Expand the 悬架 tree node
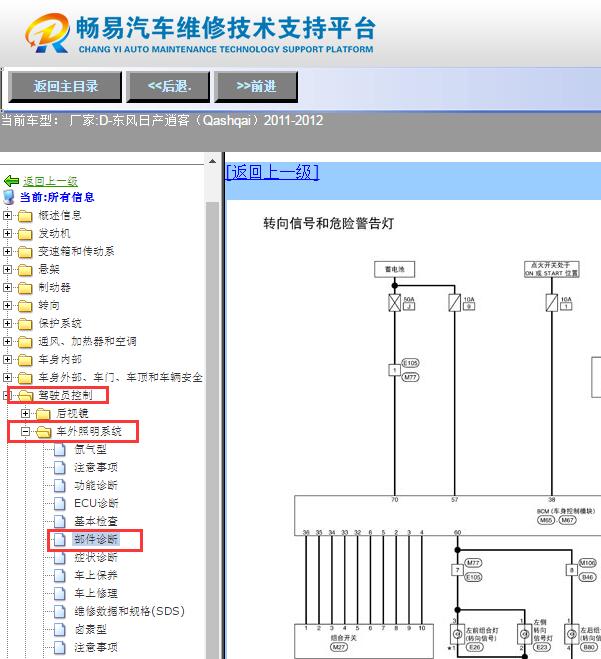Image resolution: width=601 pixels, height=659 pixels. click(7, 269)
